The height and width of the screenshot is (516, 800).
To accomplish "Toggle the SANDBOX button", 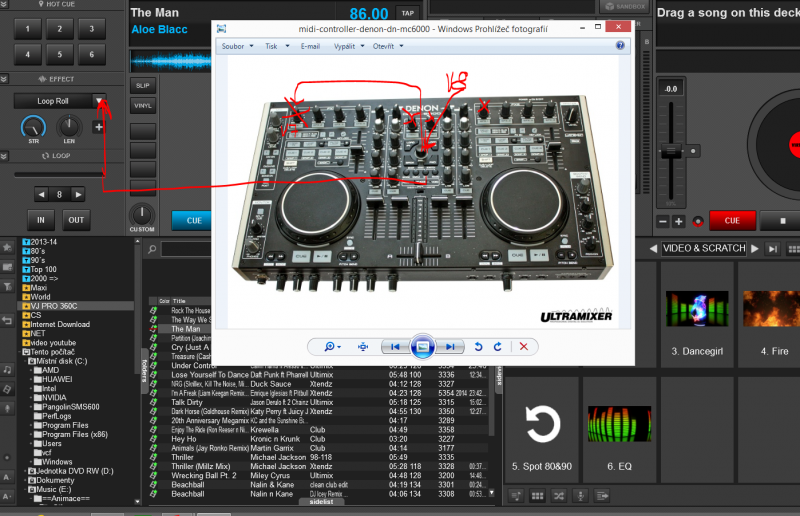I will coord(626,7).
